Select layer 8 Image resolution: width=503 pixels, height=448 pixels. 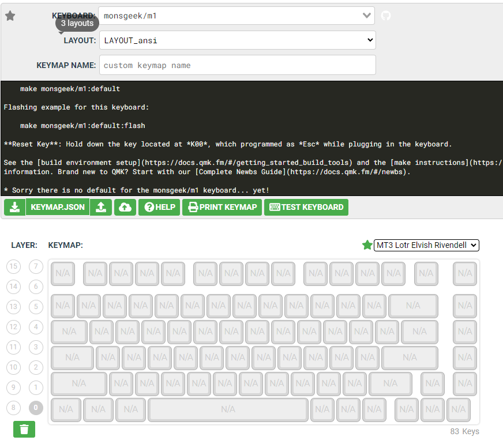pyautogui.click(x=13, y=408)
